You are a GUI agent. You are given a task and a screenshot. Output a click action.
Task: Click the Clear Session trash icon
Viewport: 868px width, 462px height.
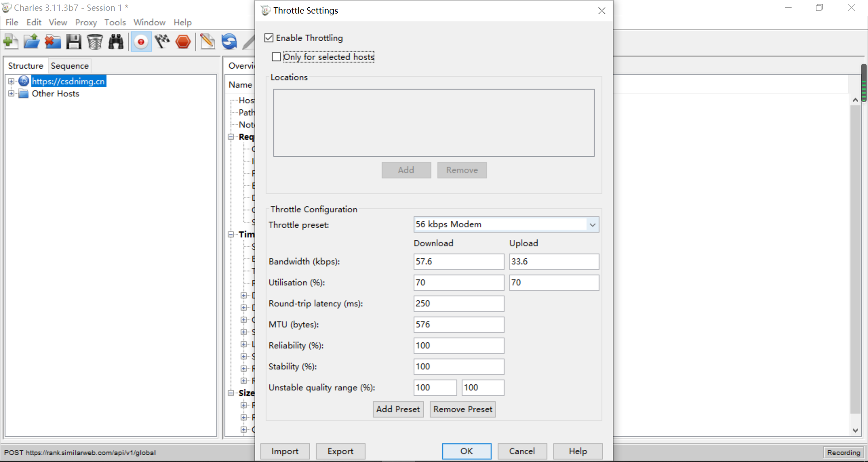point(95,42)
